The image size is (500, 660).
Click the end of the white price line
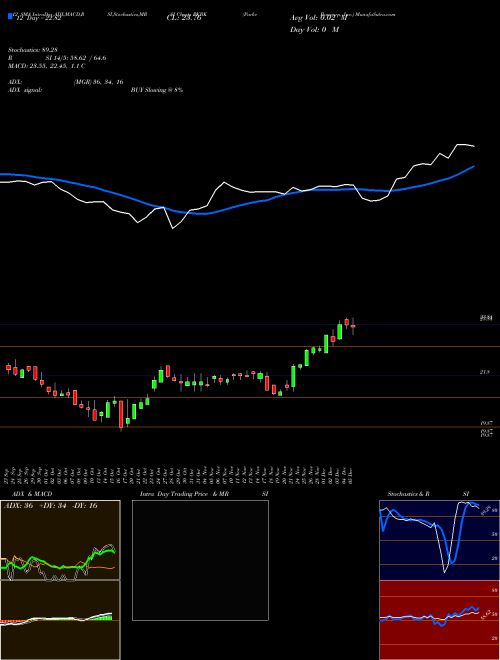click(474, 146)
